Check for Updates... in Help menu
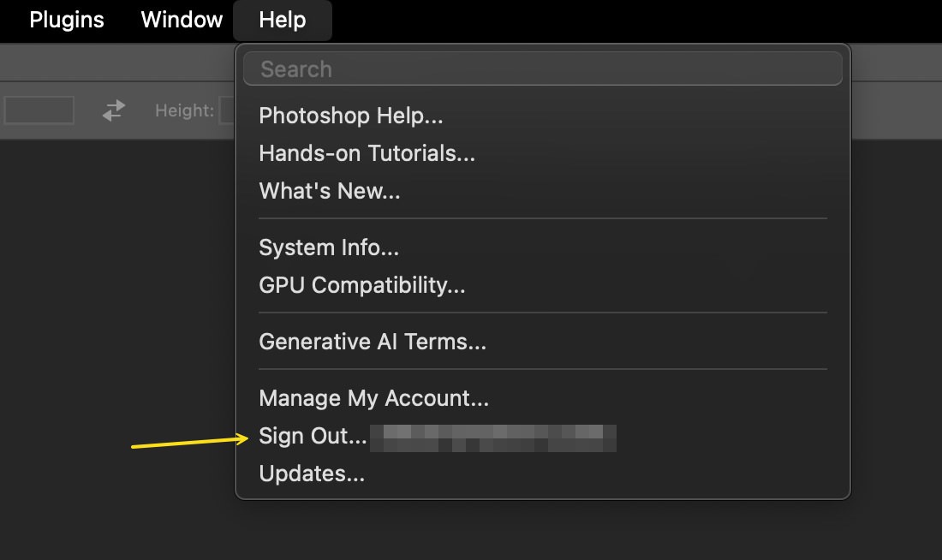The height and width of the screenshot is (560, 942). (x=312, y=474)
